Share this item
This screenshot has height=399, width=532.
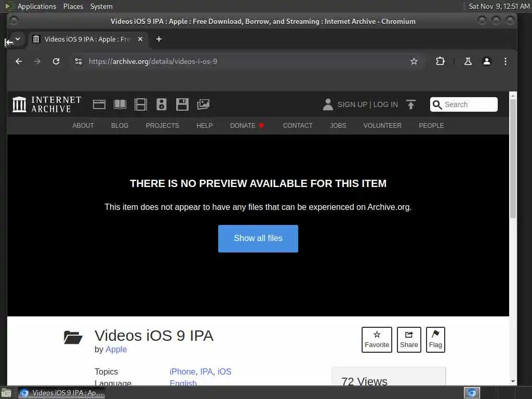409,340
